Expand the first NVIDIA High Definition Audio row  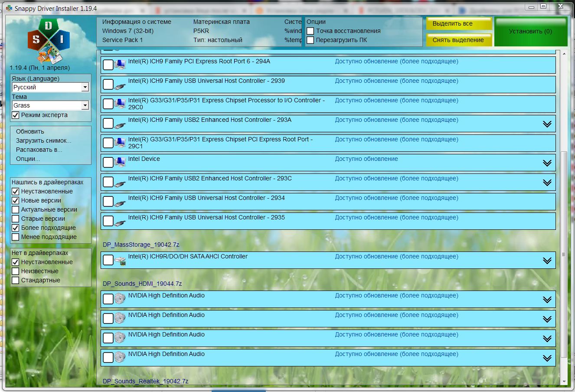pos(547,300)
